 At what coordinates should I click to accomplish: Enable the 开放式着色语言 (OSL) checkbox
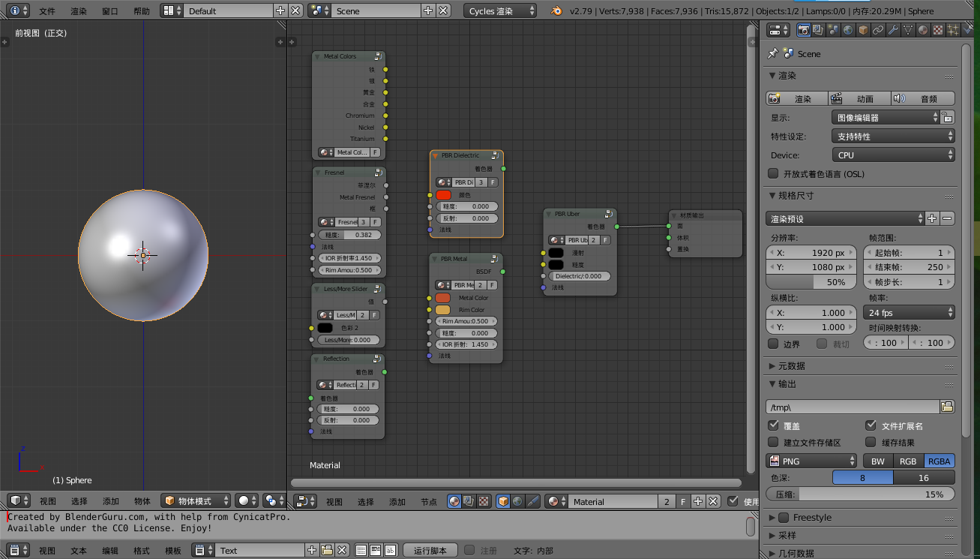click(x=773, y=174)
